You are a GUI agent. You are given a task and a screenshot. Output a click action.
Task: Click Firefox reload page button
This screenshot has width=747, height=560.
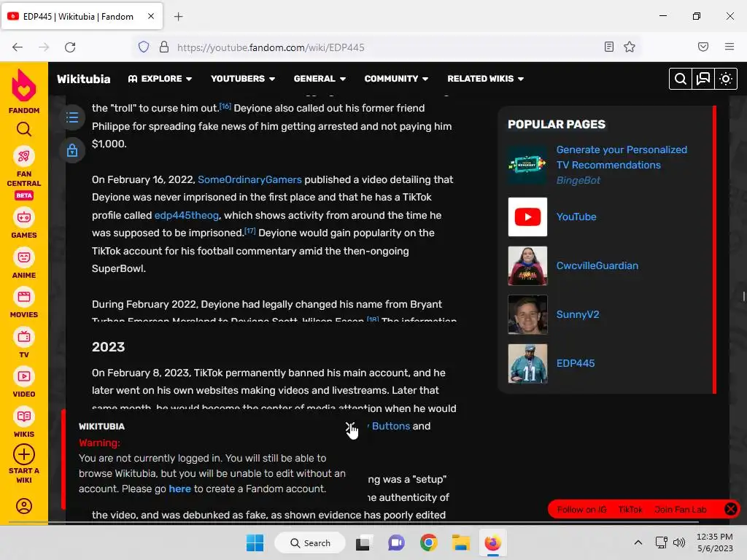click(x=70, y=47)
